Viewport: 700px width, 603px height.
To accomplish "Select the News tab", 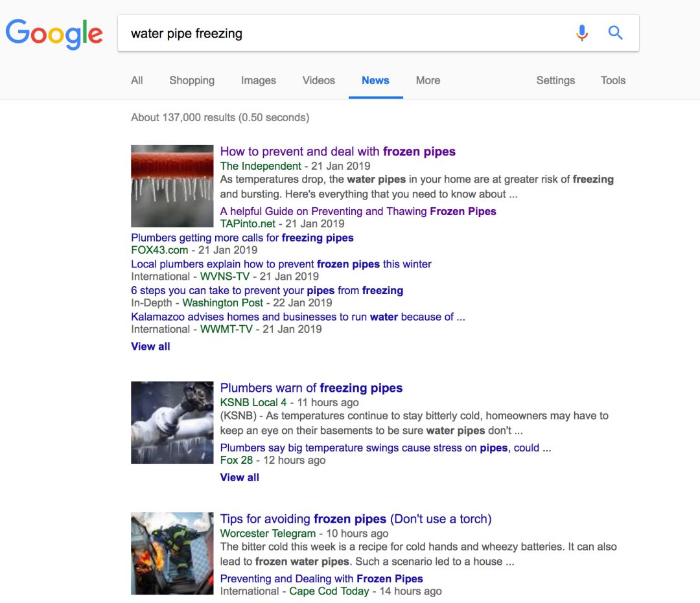I will pyautogui.click(x=375, y=80).
